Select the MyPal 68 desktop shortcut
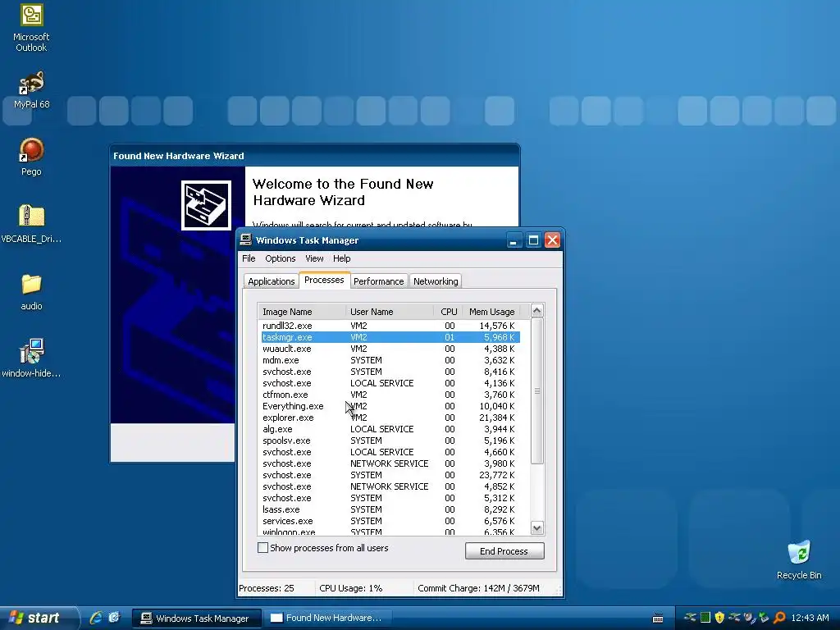Image resolution: width=840 pixels, height=630 pixels. (31, 90)
